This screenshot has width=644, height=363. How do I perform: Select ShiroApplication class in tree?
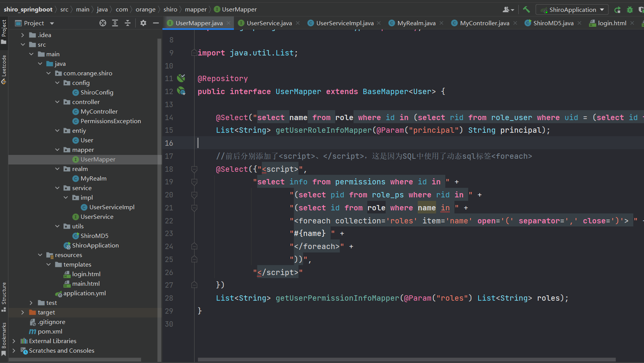point(95,245)
